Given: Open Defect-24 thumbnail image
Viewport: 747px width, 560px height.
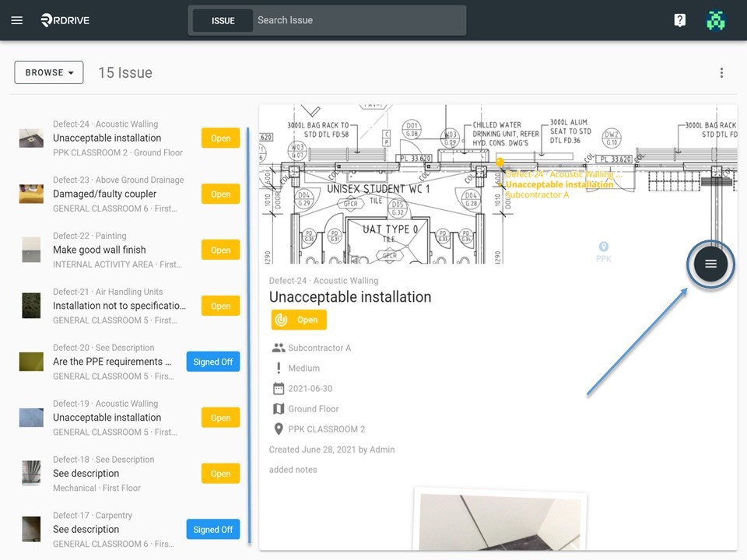Looking at the screenshot, I should (31, 138).
